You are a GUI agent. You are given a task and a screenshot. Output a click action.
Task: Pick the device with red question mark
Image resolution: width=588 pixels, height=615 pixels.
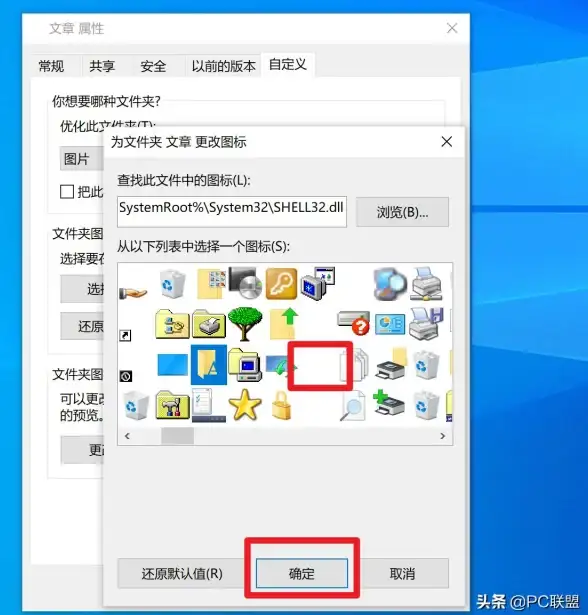[354, 323]
